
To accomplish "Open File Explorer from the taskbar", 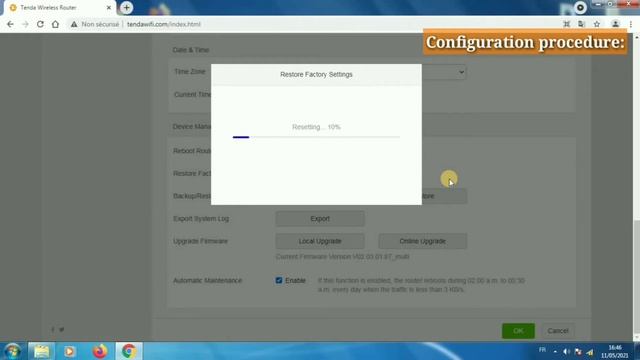I will (41, 351).
